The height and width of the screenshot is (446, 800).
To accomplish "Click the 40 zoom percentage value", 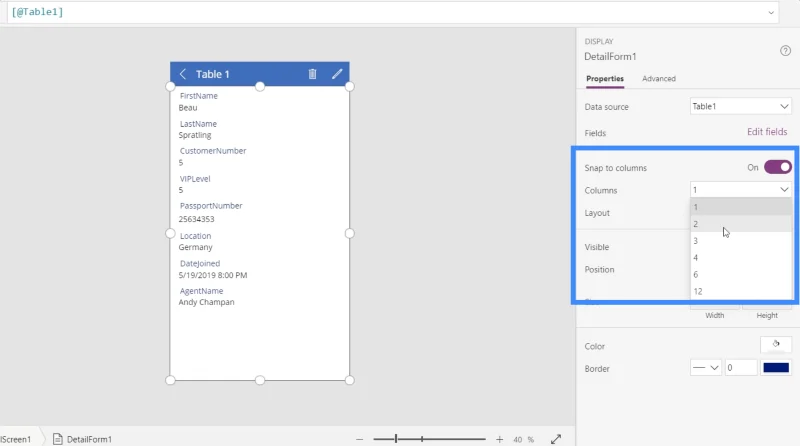I will (x=518, y=439).
